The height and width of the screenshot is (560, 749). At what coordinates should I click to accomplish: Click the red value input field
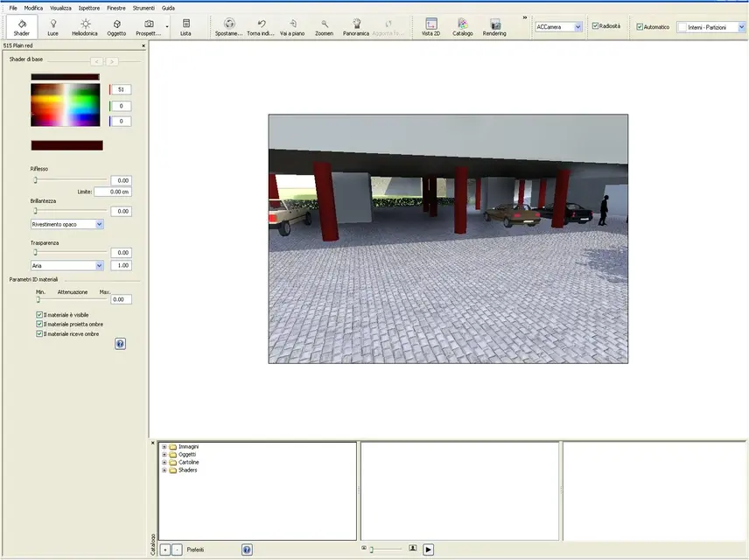pos(121,89)
